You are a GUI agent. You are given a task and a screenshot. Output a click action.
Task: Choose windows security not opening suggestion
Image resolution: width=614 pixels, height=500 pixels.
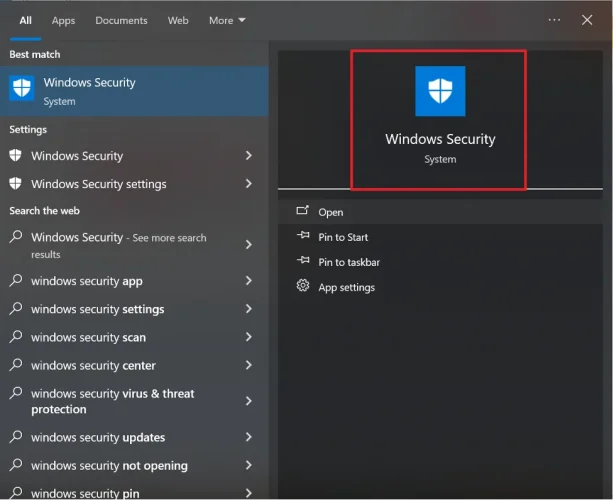(x=109, y=466)
